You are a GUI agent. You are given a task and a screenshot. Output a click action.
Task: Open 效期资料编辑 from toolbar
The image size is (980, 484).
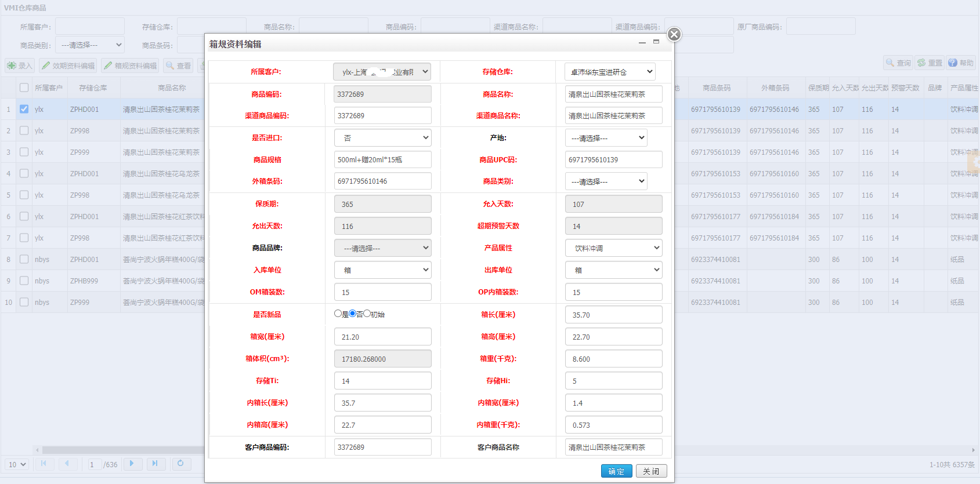tap(68, 65)
